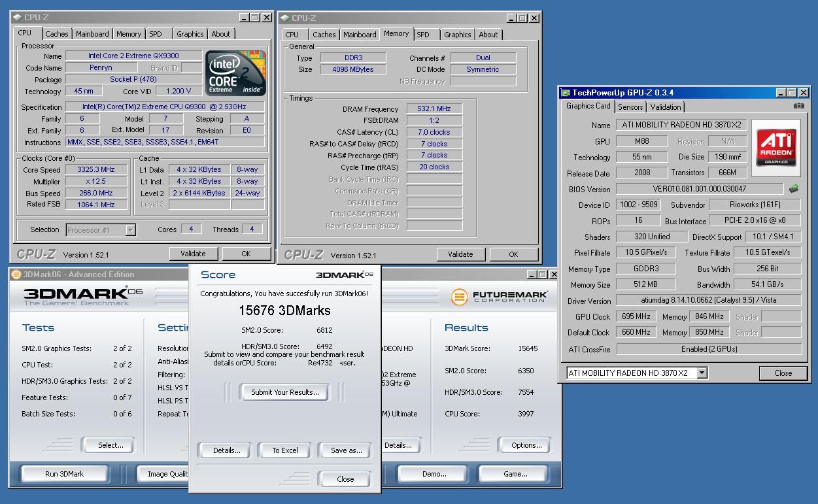Click the BIOS save chip icon
The image size is (818, 504).
pyautogui.click(x=794, y=189)
